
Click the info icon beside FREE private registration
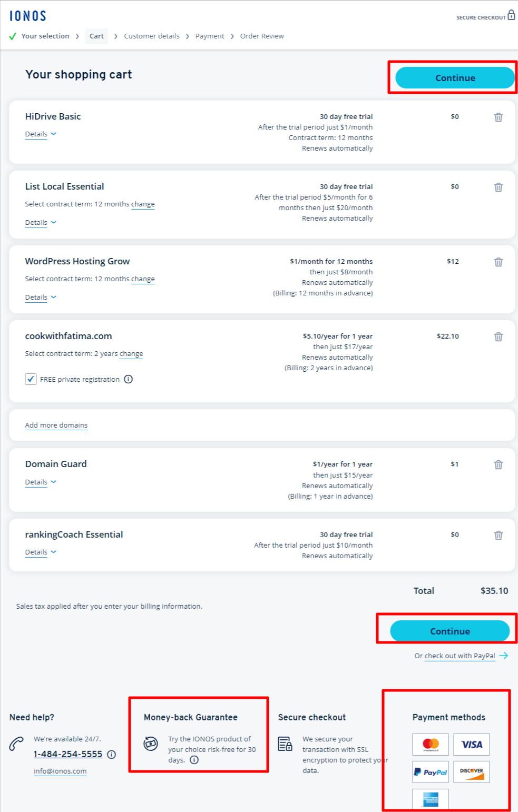(x=129, y=379)
